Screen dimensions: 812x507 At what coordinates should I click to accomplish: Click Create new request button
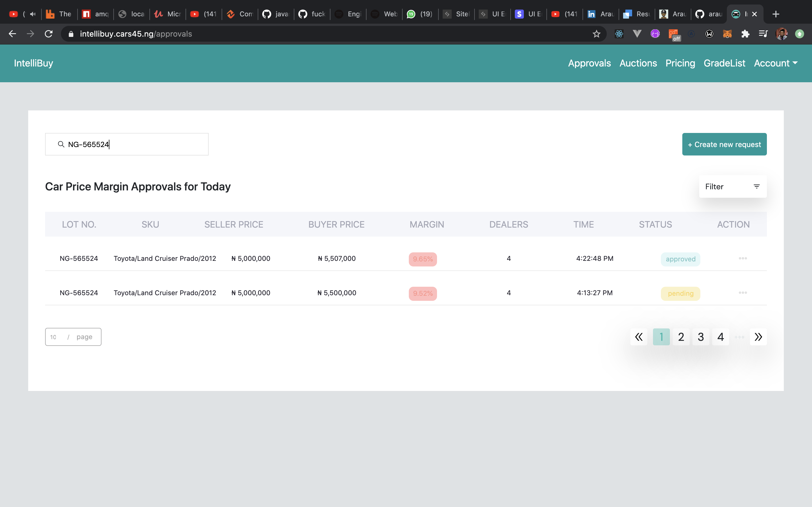pos(724,144)
